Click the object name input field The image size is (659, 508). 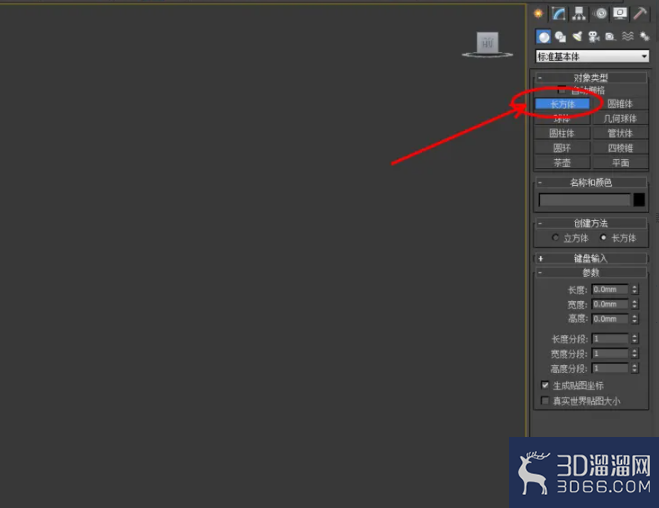585,200
